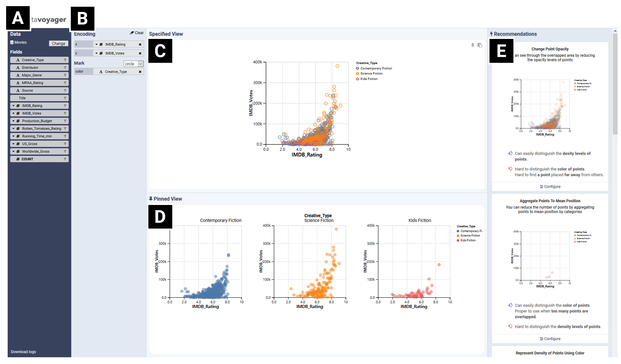Toggle Contemporary Fiction in Specified View legend
The height and width of the screenshot is (364, 621).
point(376,68)
